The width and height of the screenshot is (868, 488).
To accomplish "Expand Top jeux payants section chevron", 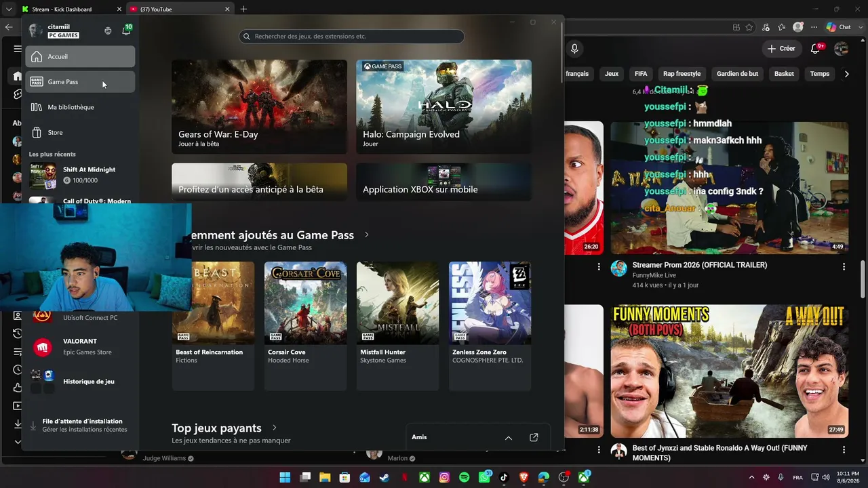I will (275, 428).
